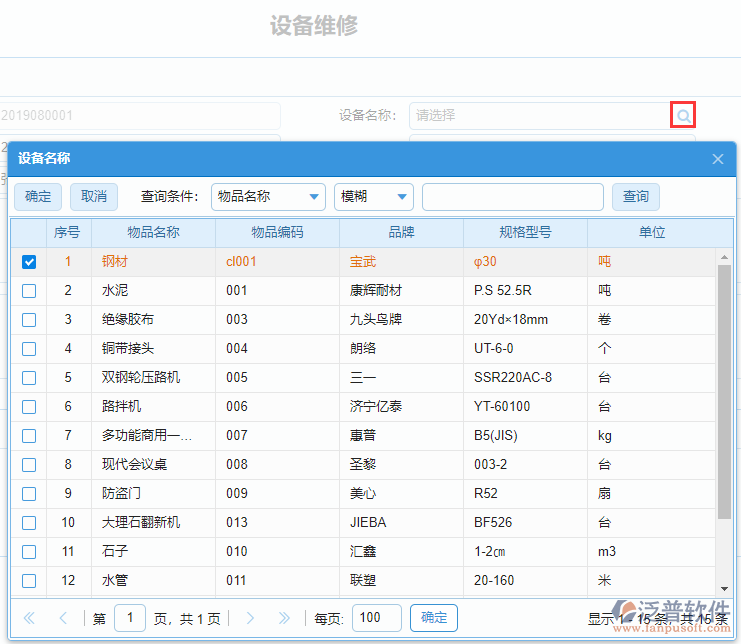741x644 pixels.
Task: Select the 双钢轮压路机 row checkbox
Action: pyautogui.click(x=29, y=378)
